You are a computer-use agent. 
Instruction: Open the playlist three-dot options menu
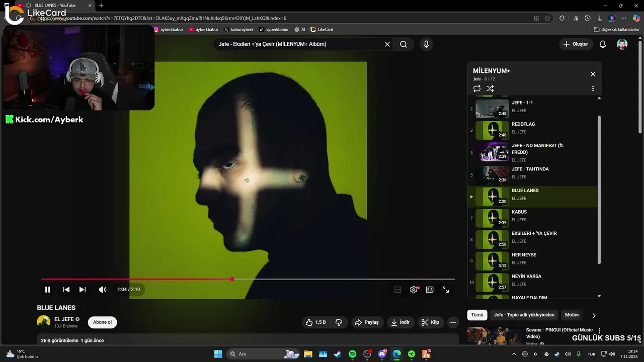[x=593, y=88]
